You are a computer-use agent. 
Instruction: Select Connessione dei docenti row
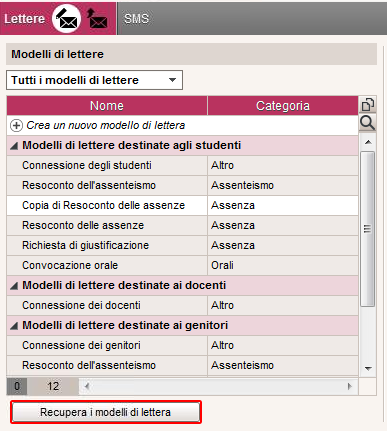click(182, 305)
